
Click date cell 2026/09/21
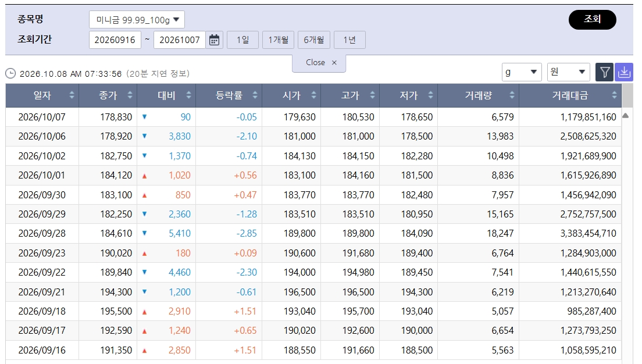(42, 292)
